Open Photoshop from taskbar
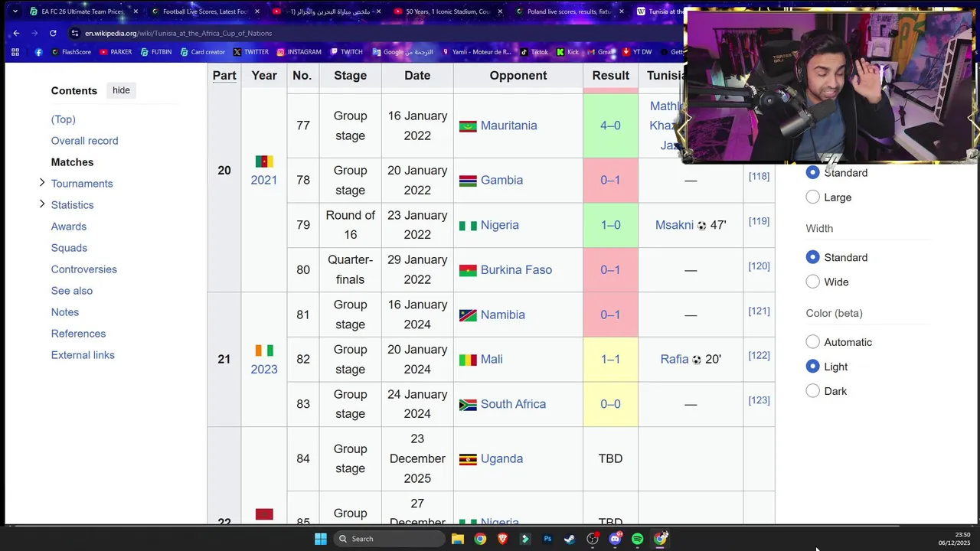Viewport: 980px width, 551px height. (x=547, y=539)
